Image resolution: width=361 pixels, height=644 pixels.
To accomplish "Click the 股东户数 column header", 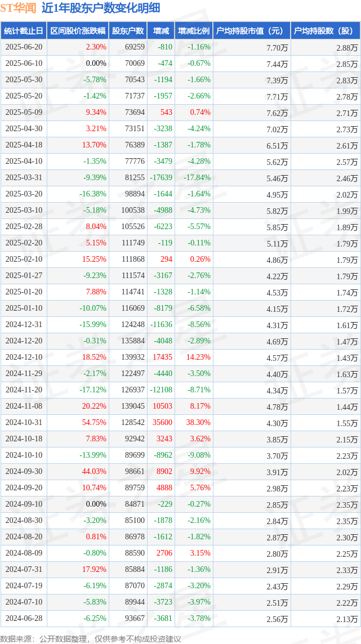I will click(x=128, y=31).
